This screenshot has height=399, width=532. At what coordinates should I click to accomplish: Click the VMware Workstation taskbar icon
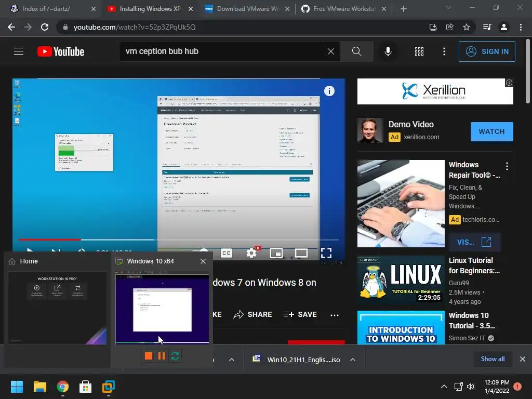(x=109, y=387)
